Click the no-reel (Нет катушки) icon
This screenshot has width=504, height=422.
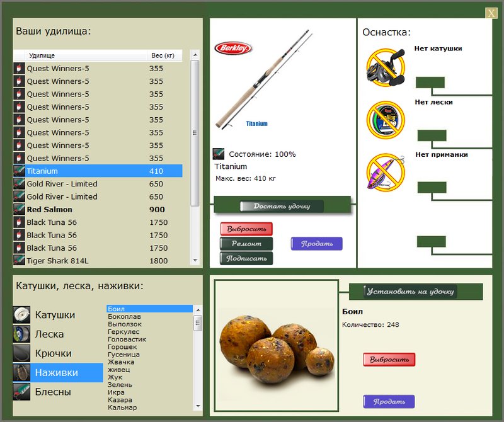coord(386,67)
